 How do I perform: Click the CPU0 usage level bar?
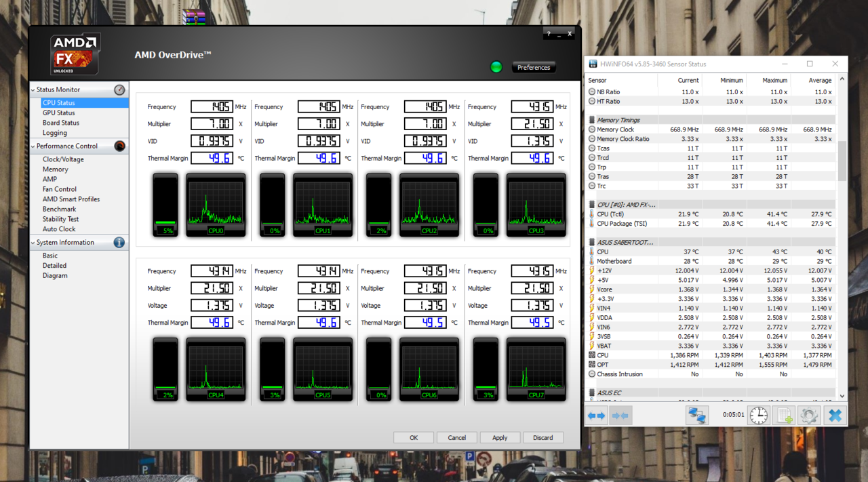point(165,204)
